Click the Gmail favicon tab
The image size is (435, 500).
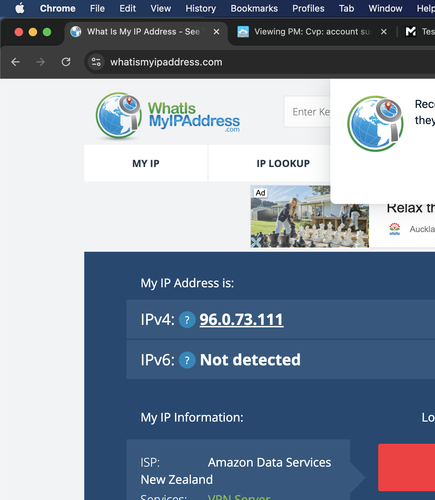coord(411,32)
